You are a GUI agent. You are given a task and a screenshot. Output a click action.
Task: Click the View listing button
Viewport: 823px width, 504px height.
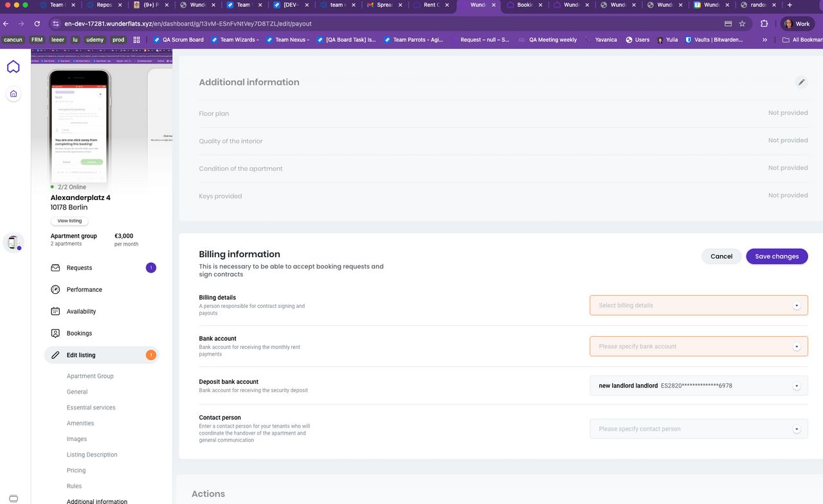pyautogui.click(x=69, y=221)
